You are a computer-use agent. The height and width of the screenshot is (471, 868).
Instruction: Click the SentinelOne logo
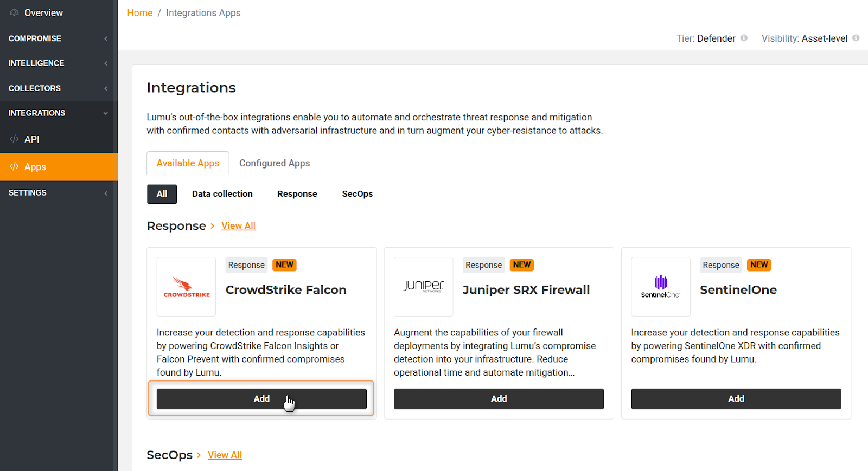coord(660,287)
